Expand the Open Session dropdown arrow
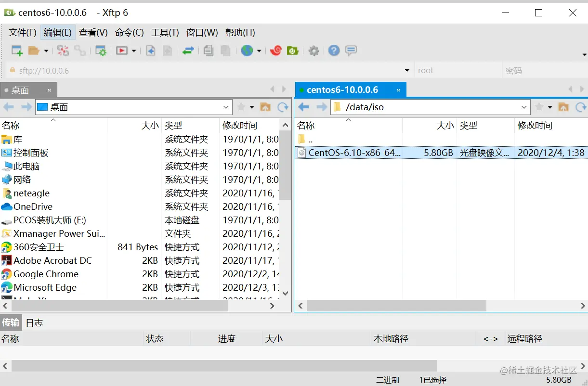Image resolution: width=588 pixels, height=386 pixels. coord(46,51)
